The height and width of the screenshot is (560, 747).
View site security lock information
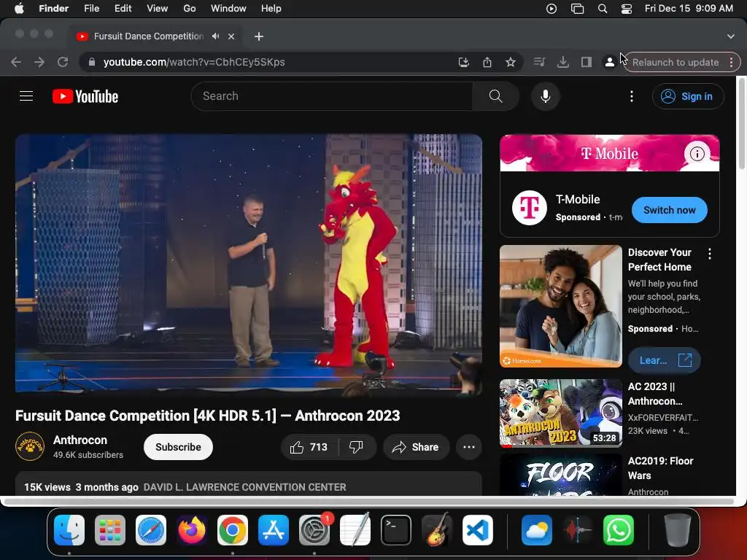point(92,62)
